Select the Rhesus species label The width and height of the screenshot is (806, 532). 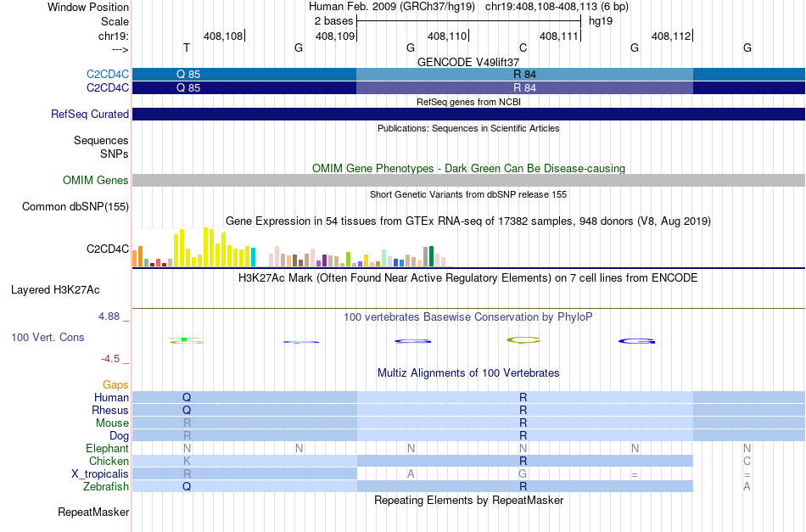point(110,410)
